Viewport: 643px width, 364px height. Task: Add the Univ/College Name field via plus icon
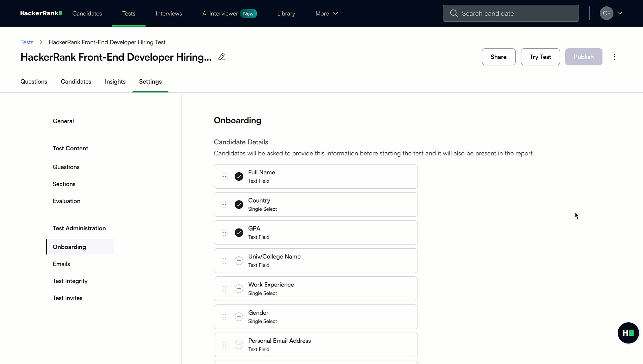pos(239,261)
